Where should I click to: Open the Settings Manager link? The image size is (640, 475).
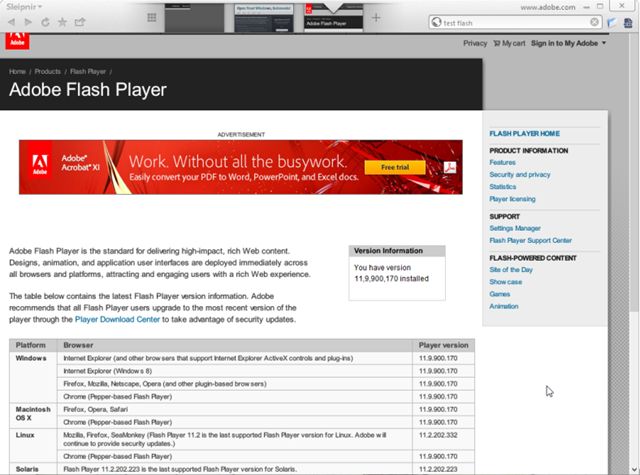click(x=515, y=228)
